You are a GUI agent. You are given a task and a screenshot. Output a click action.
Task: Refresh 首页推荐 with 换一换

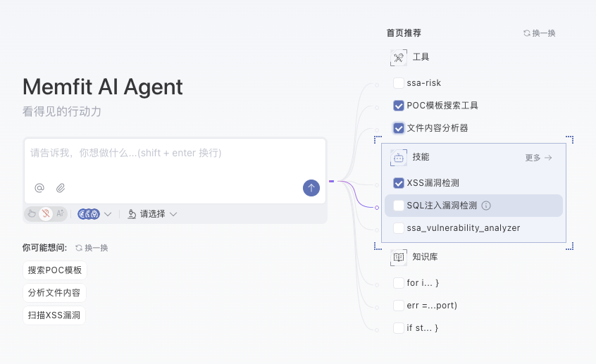coord(539,33)
